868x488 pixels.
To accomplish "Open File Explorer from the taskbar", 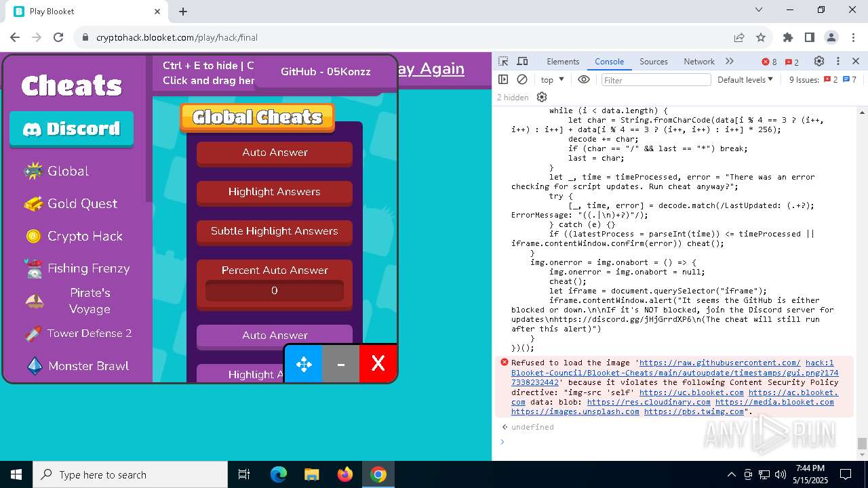I will 311,474.
